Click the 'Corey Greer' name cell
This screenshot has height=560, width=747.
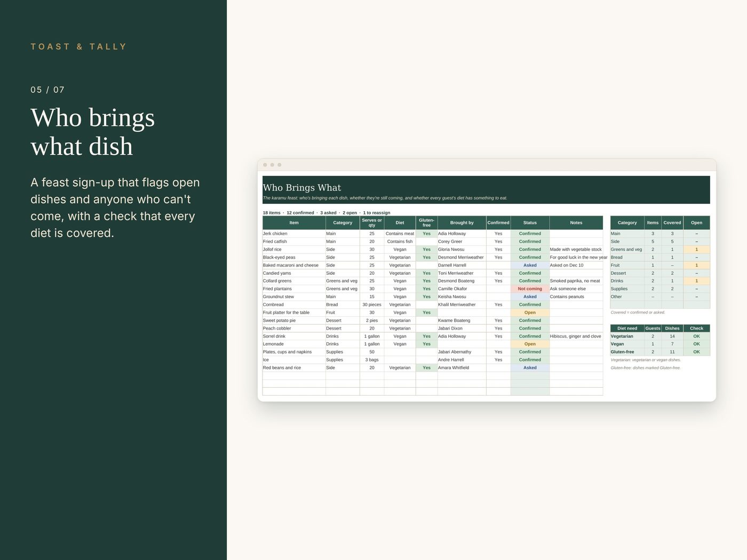462,242
